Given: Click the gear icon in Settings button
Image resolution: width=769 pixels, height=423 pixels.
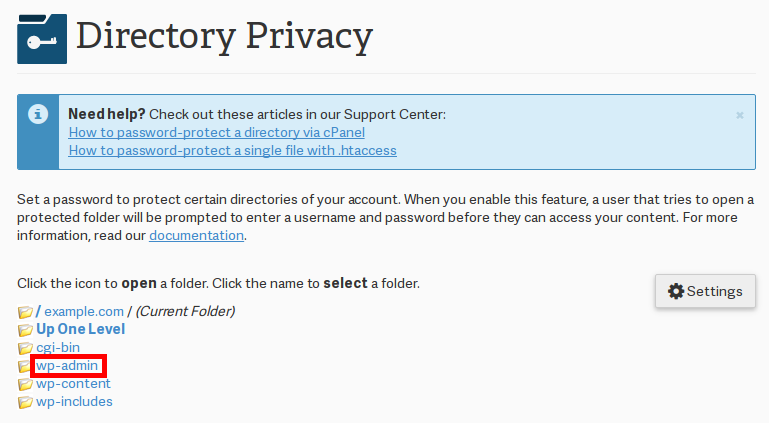Looking at the screenshot, I should pos(676,291).
